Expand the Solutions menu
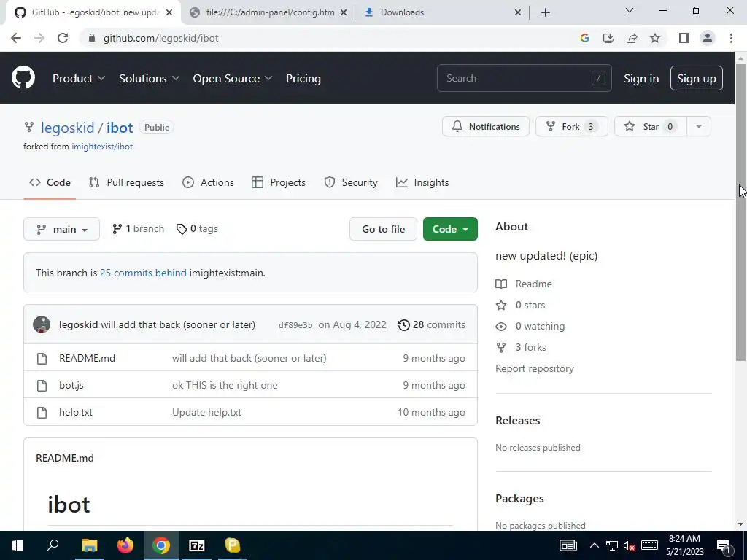 click(x=149, y=79)
